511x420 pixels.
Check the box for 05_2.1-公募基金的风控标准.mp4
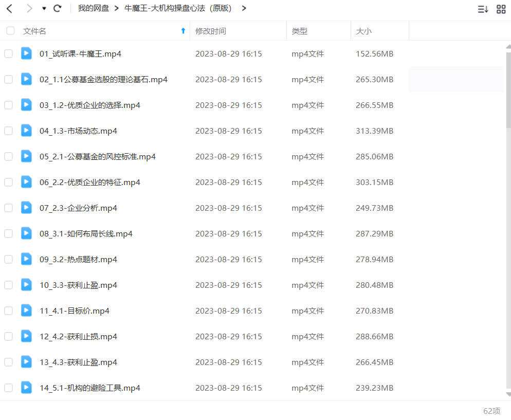click(8, 156)
